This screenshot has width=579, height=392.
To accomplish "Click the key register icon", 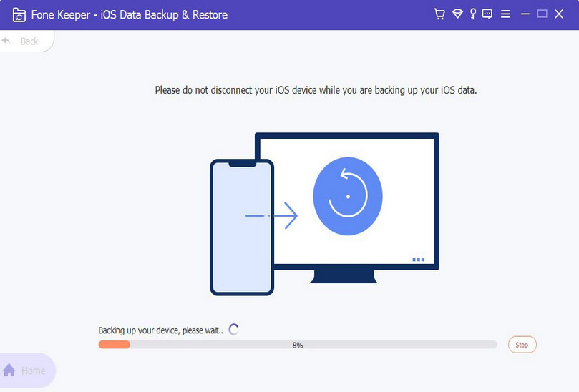I will click(473, 14).
